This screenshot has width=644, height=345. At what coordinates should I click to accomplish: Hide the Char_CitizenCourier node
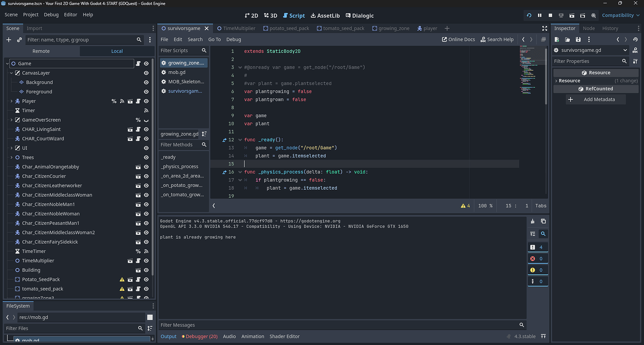(x=146, y=176)
